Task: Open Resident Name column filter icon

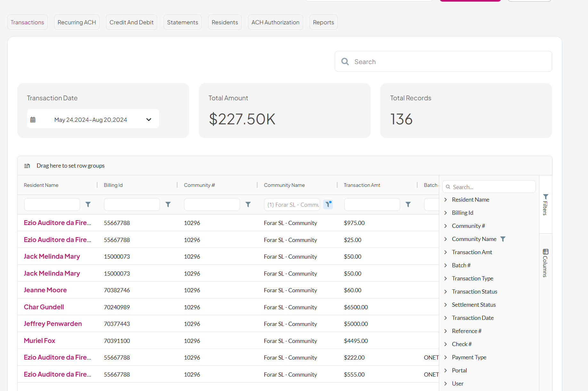Action: [x=88, y=204]
